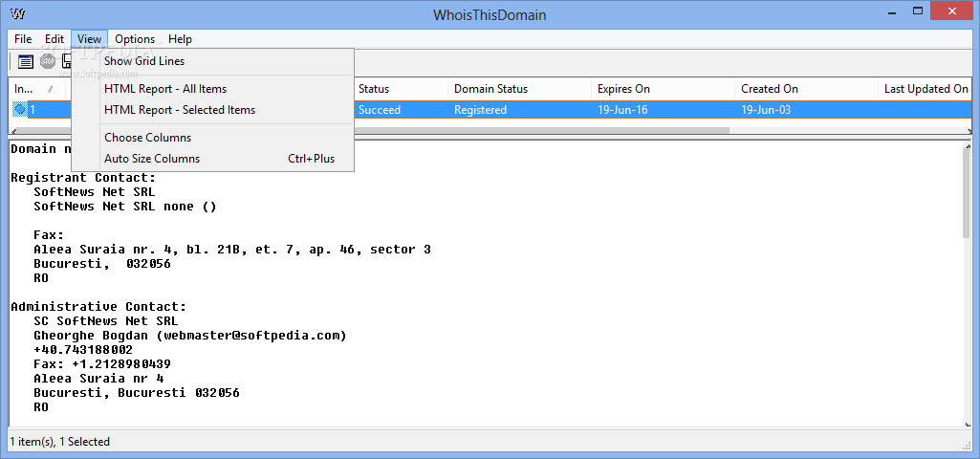Click the webmaster@softpedia.com line
The image size is (980, 459).
click(190, 336)
